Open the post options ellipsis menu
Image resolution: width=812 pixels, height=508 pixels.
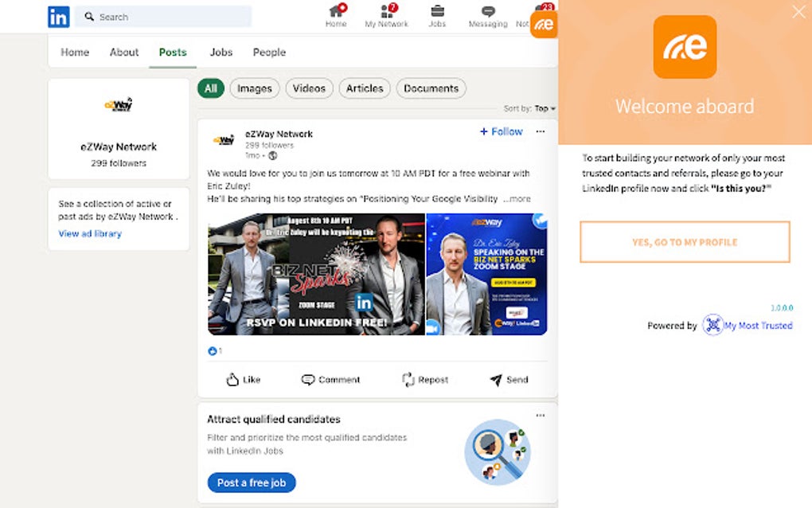tap(541, 132)
